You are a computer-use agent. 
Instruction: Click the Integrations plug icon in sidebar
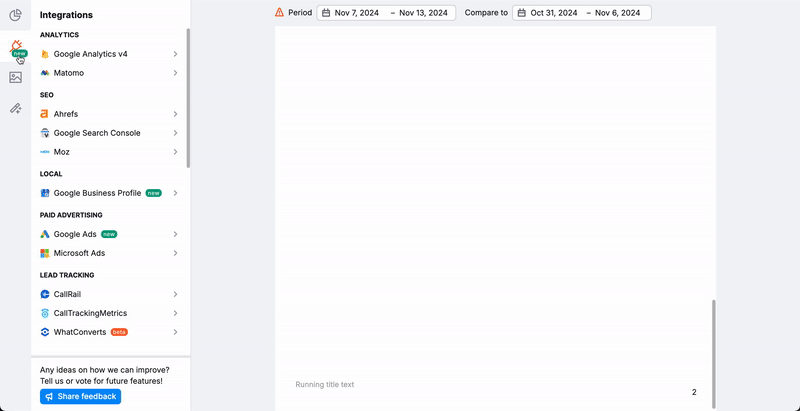[x=15, y=45]
